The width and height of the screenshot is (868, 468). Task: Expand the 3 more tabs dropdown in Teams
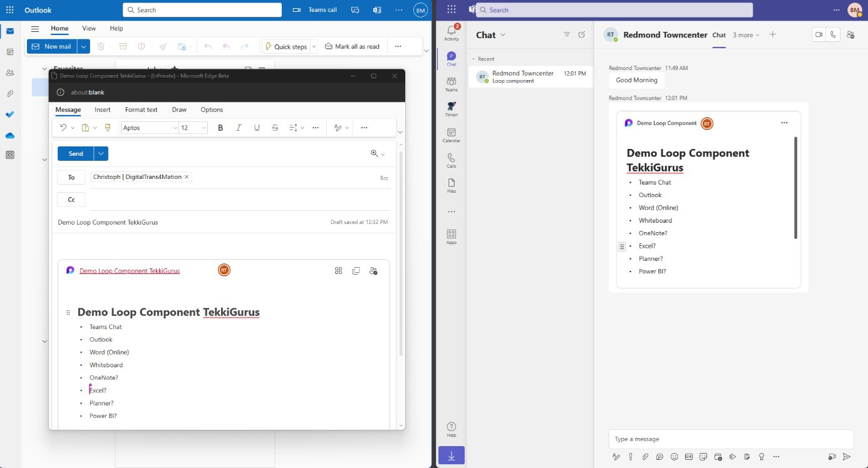pyautogui.click(x=746, y=35)
